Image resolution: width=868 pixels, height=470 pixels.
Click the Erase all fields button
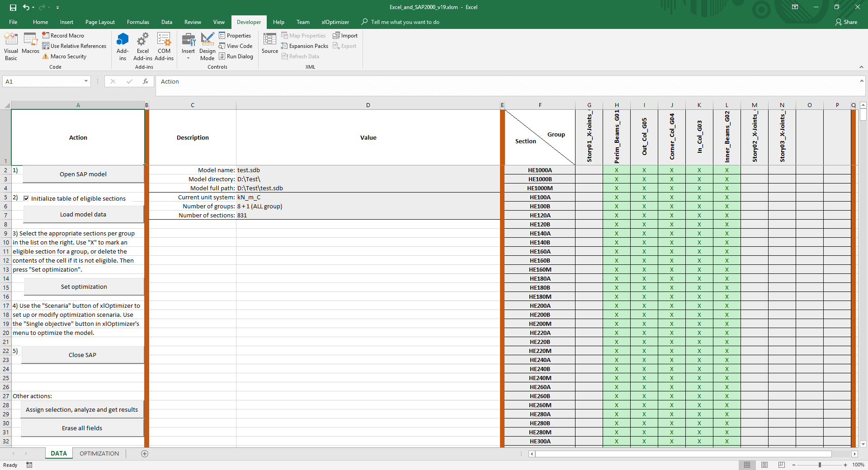[82, 428]
